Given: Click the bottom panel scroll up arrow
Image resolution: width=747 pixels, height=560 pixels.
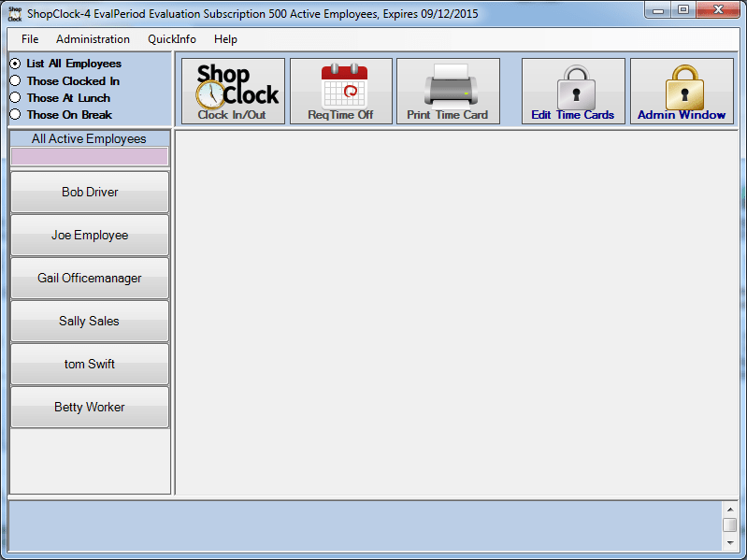Looking at the screenshot, I should [x=730, y=510].
